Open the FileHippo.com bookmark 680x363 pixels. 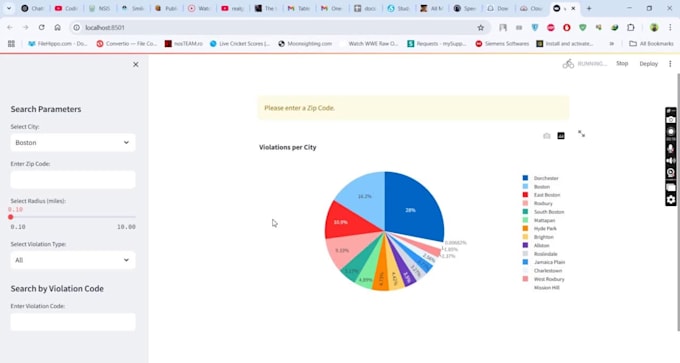[58, 44]
